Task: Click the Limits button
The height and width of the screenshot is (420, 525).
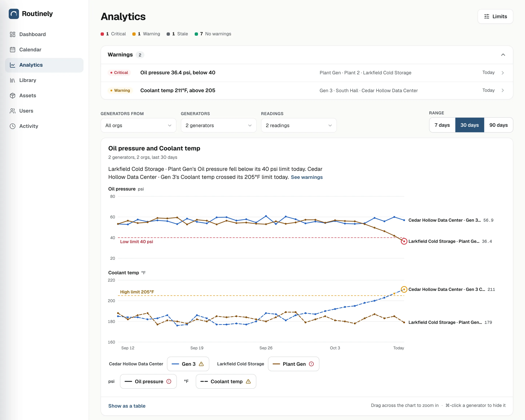Action: coord(495,17)
